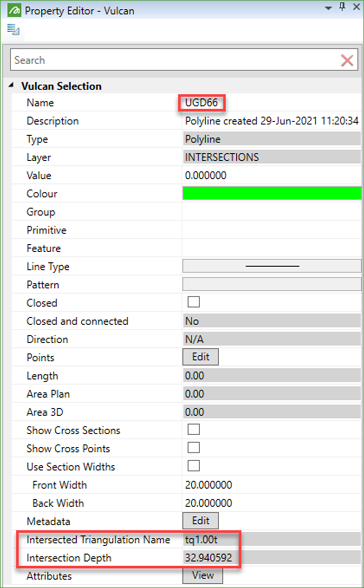Click the Metadata Edit button
The height and width of the screenshot is (588, 364).
coord(200,521)
